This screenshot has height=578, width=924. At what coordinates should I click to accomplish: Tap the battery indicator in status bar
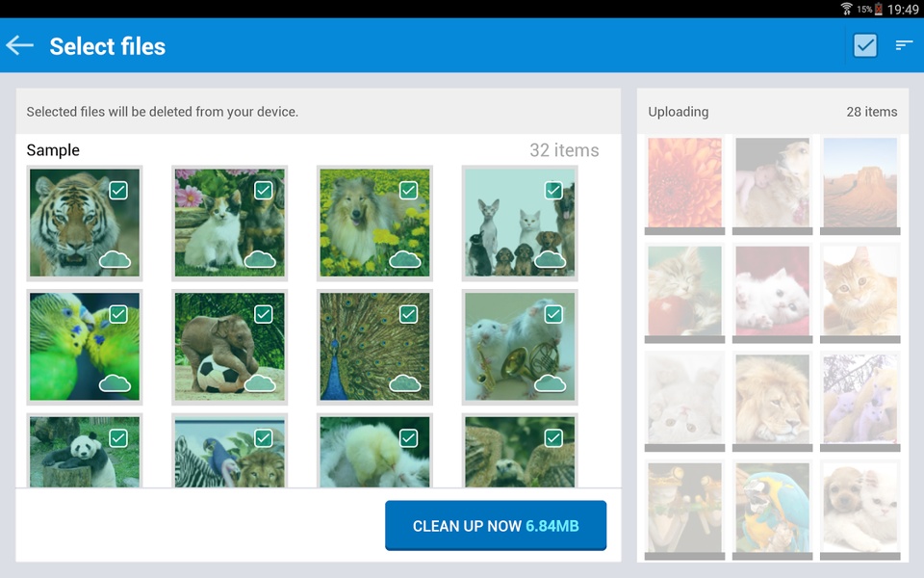(878, 9)
